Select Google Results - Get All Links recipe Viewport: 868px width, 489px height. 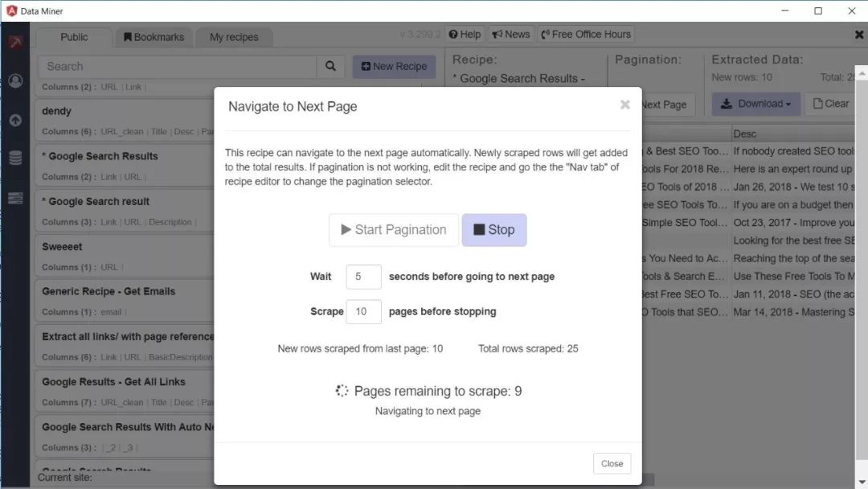[x=125, y=391]
